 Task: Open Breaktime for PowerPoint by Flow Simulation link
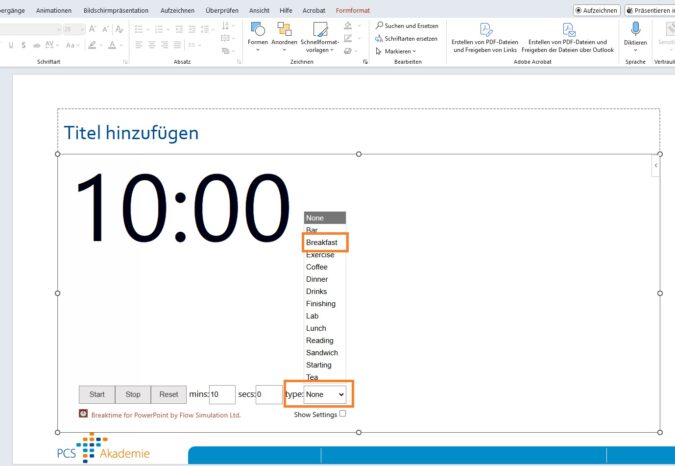(x=166, y=415)
